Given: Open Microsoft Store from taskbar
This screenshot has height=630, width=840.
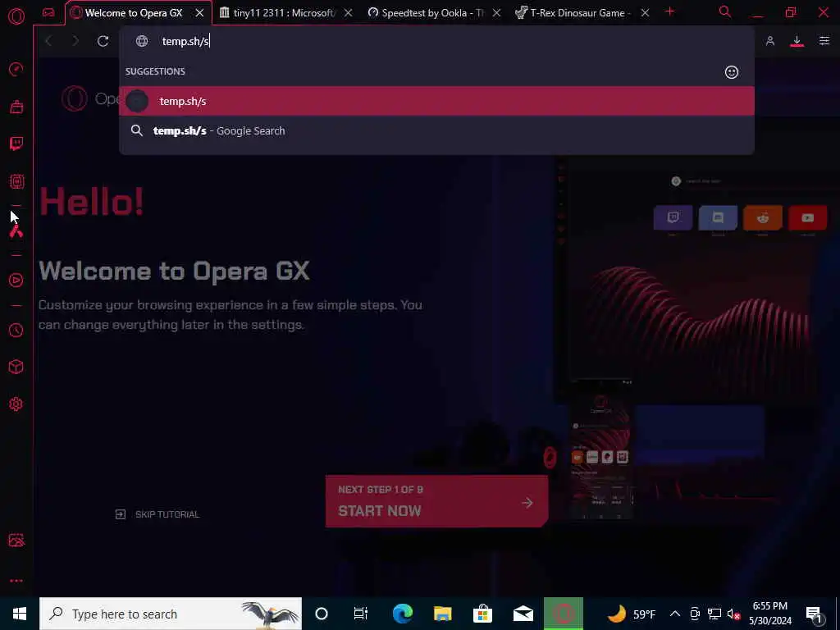Looking at the screenshot, I should click(482, 614).
